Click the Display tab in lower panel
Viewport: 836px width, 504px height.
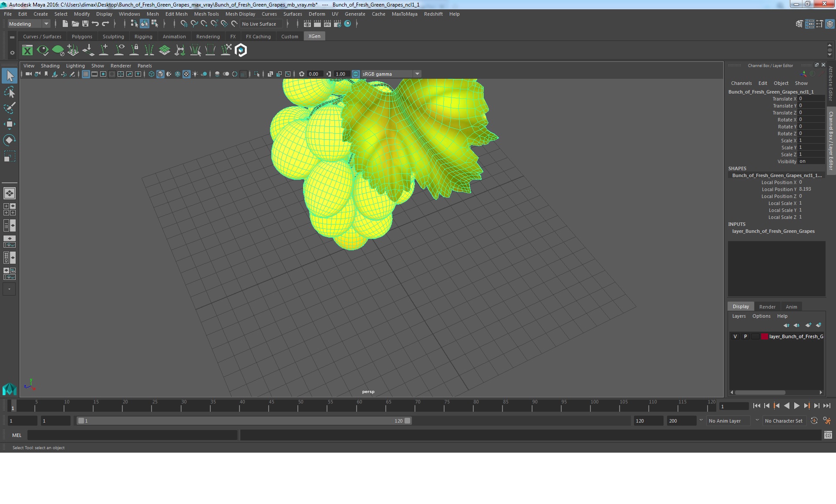[741, 306]
